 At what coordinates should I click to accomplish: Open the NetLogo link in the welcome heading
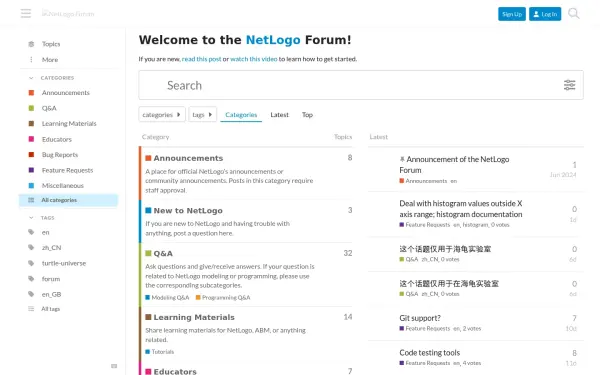coord(273,40)
